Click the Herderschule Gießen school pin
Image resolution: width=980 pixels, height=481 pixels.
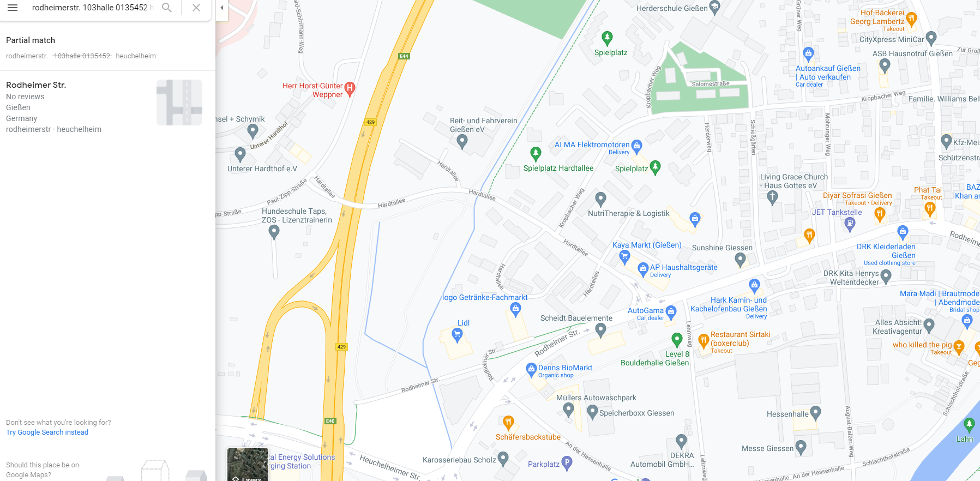[x=715, y=7]
